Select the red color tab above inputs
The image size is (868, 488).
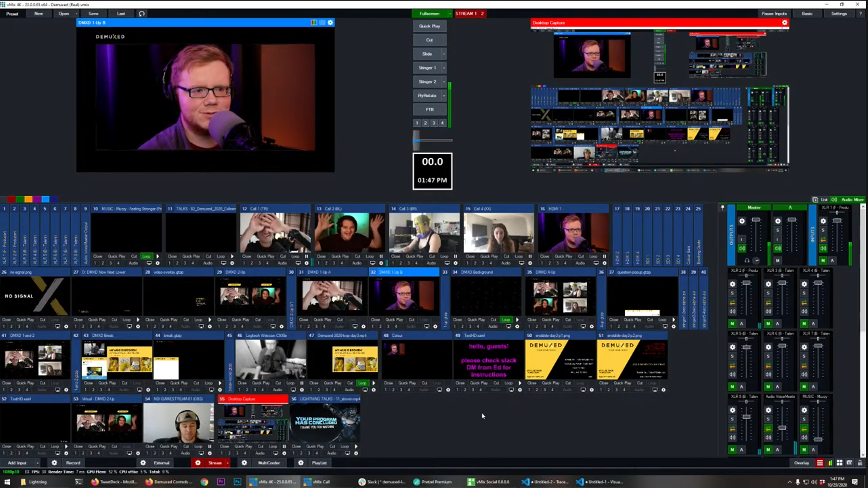pyautogui.click(x=12, y=199)
